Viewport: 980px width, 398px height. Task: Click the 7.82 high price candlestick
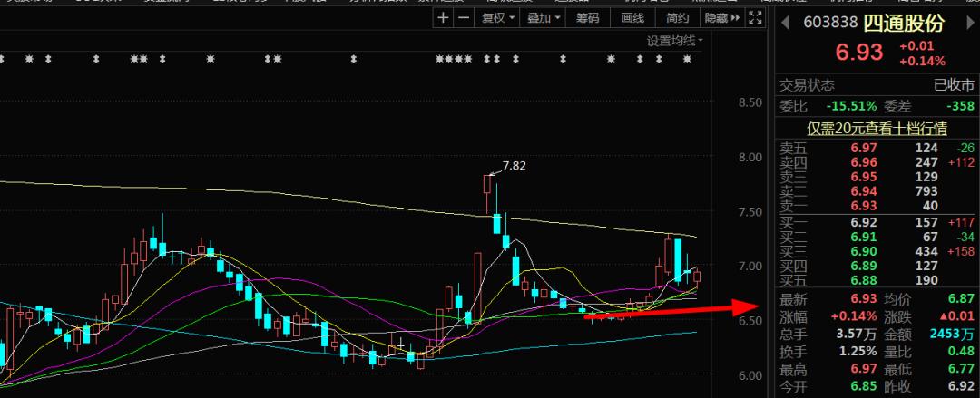pyautogui.click(x=488, y=185)
